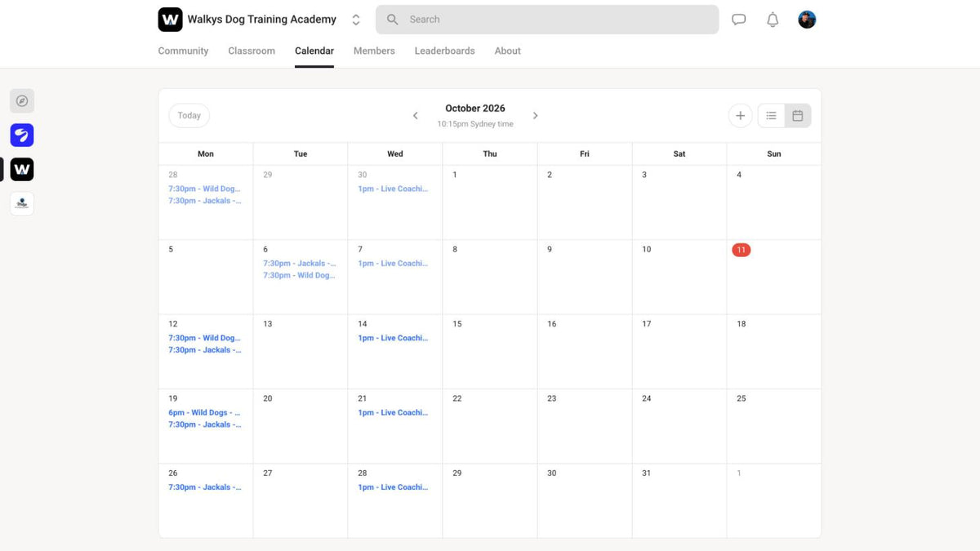The width and height of the screenshot is (980, 551).
Task: Select the Calendar tab
Action: (x=314, y=51)
